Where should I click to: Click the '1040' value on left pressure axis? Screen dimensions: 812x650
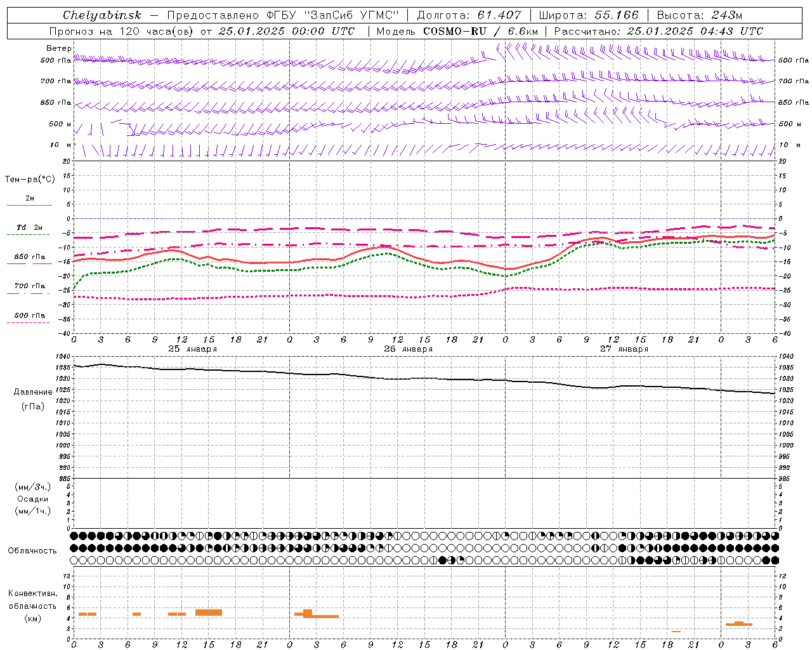coord(63,357)
